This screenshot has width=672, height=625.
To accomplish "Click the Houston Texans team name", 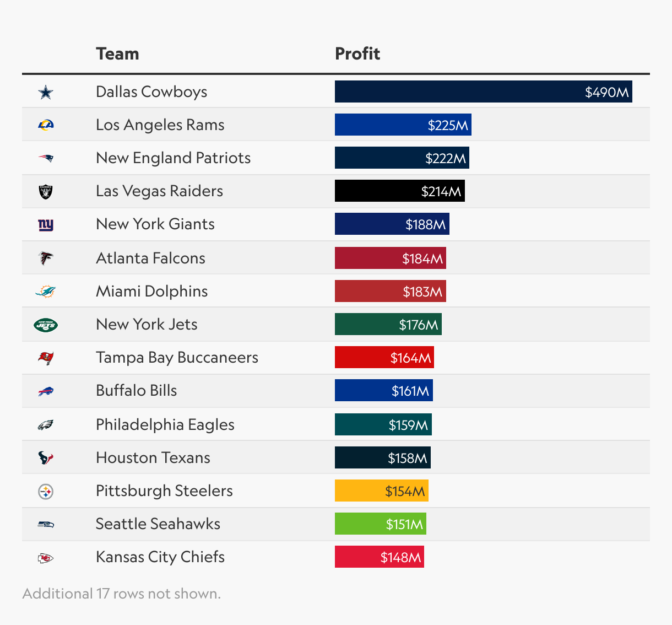I will pyautogui.click(x=153, y=457).
